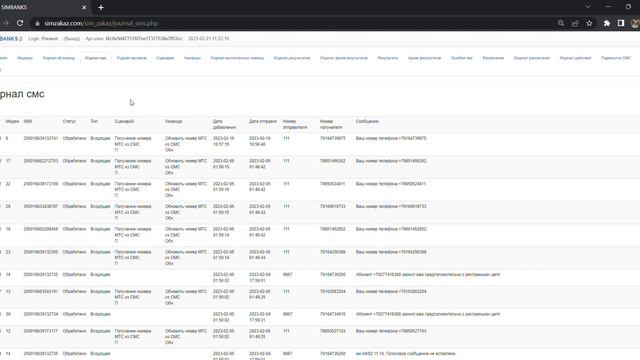Open the Архив результатов tab
640x360 pixels.
click(x=424, y=58)
